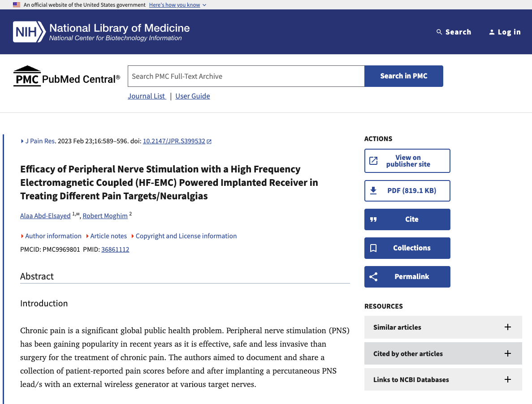The image size is (532, 404).
Task: Open author Alaa Abd-Elsayed's link
Action: [x=45, y=216]
